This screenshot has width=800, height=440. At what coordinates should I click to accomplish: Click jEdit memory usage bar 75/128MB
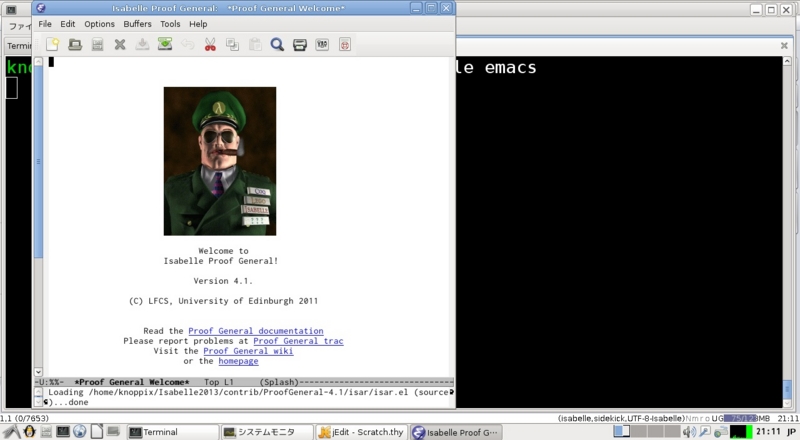[x=747, y=419]
